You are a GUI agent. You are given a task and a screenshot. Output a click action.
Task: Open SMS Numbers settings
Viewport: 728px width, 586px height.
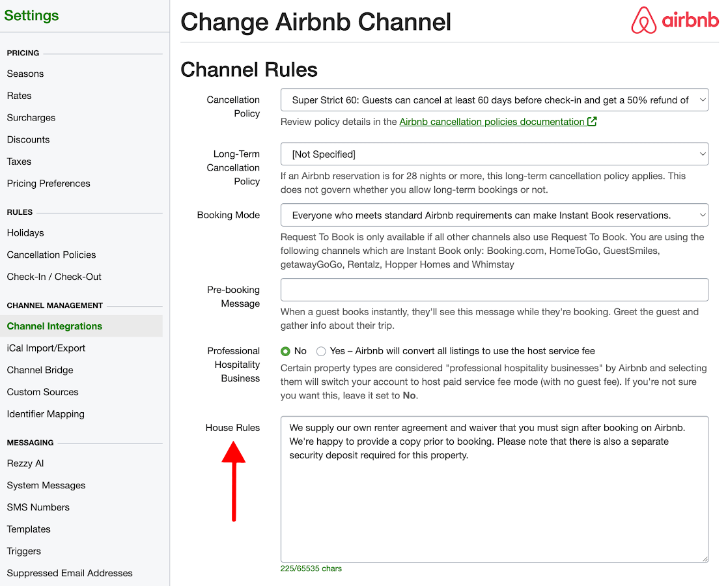pyautogui.click(x=38, y=507)
